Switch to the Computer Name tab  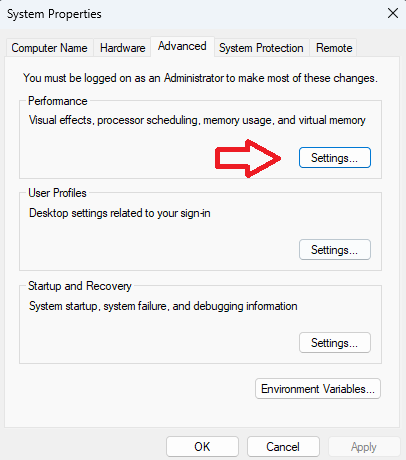pyautogui.click(x=49, y=48)
